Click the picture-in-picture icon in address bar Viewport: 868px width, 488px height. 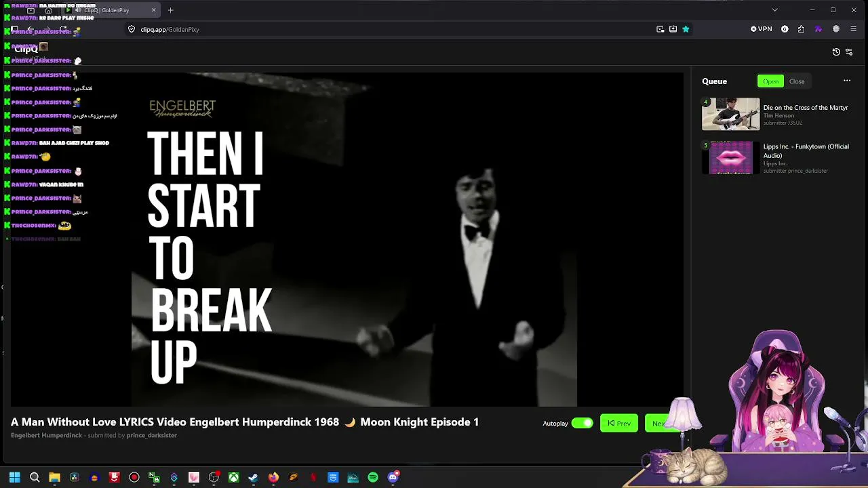(660, 29)
